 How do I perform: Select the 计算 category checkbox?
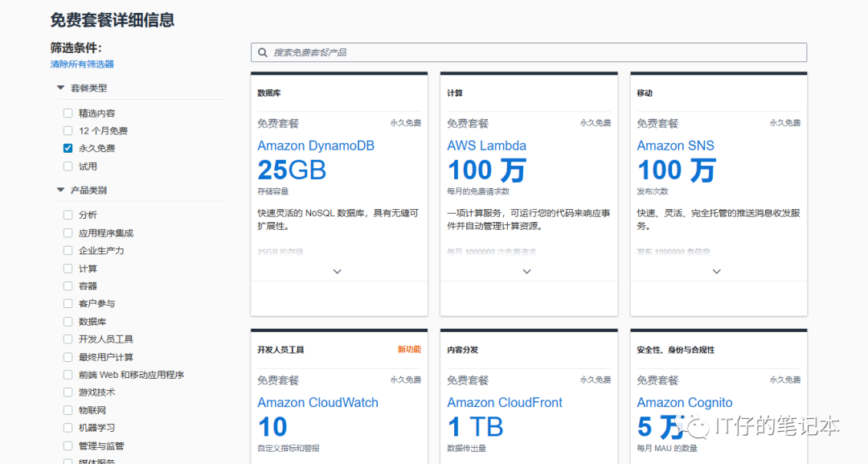[x=68, y=269]
